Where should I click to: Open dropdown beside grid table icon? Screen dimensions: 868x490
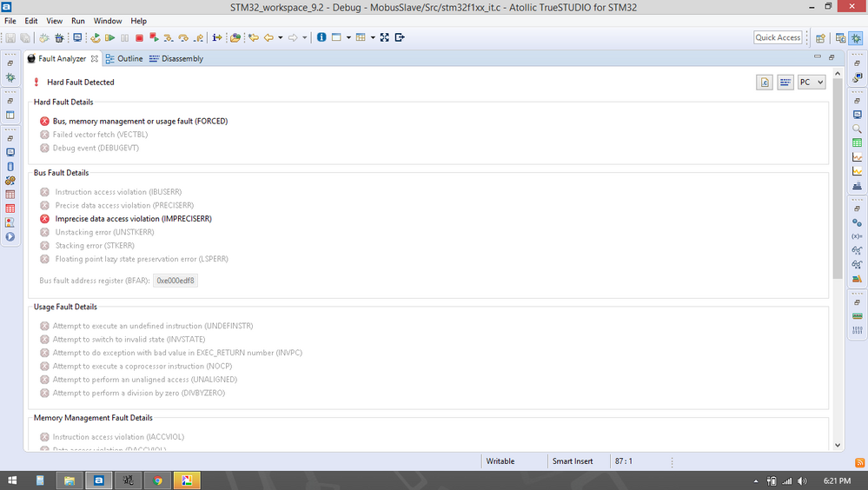373,37
